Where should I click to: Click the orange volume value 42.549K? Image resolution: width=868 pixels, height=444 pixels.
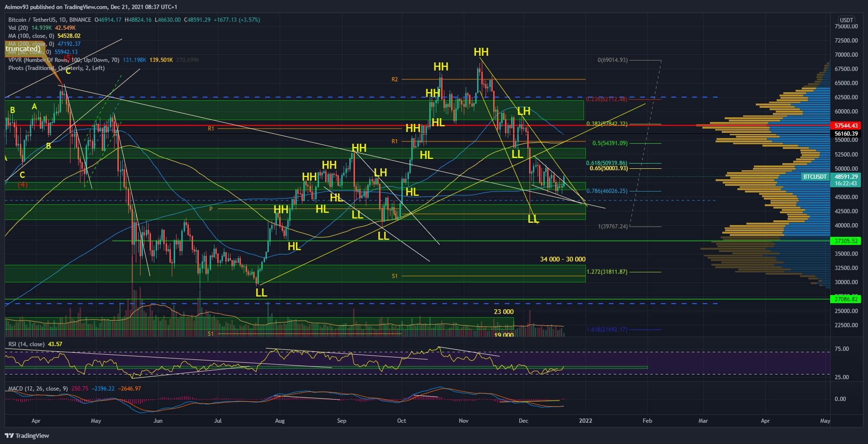(65, 28)
